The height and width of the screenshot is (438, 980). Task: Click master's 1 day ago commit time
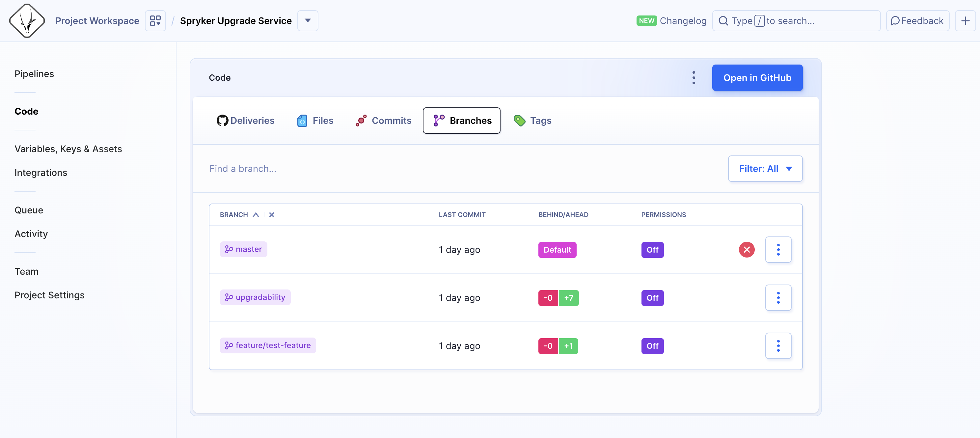tap(459, 250)
